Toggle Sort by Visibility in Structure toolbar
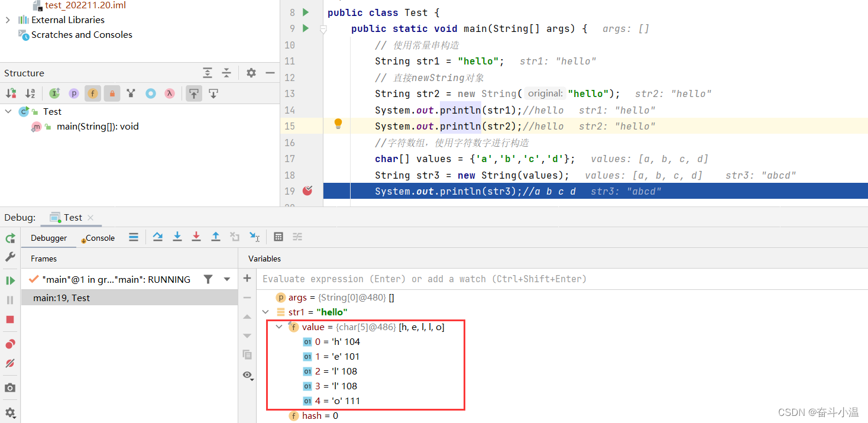Screen dimensions: 868x423 point(11,93)
